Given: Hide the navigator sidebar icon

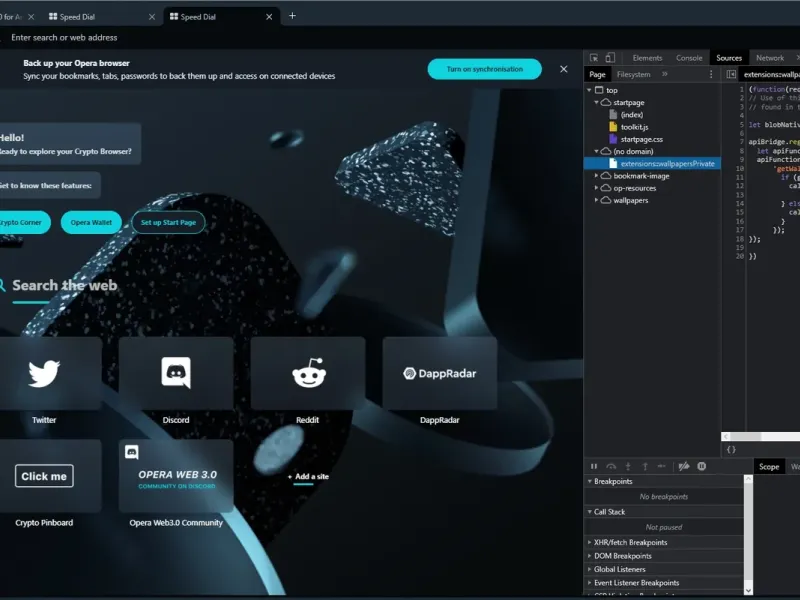Looking at the screenshot, I should click(x=731, y=74).
